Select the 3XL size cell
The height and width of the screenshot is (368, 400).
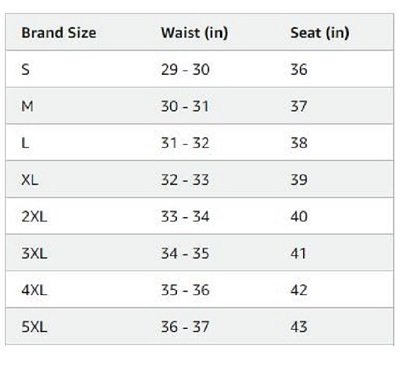[34, 253]
